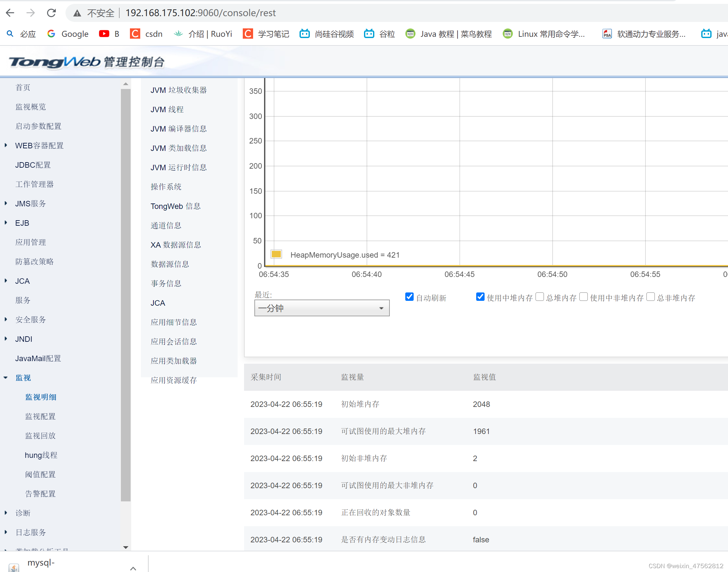Open the Linux 常用命令学 bookmark

[544, 34]
